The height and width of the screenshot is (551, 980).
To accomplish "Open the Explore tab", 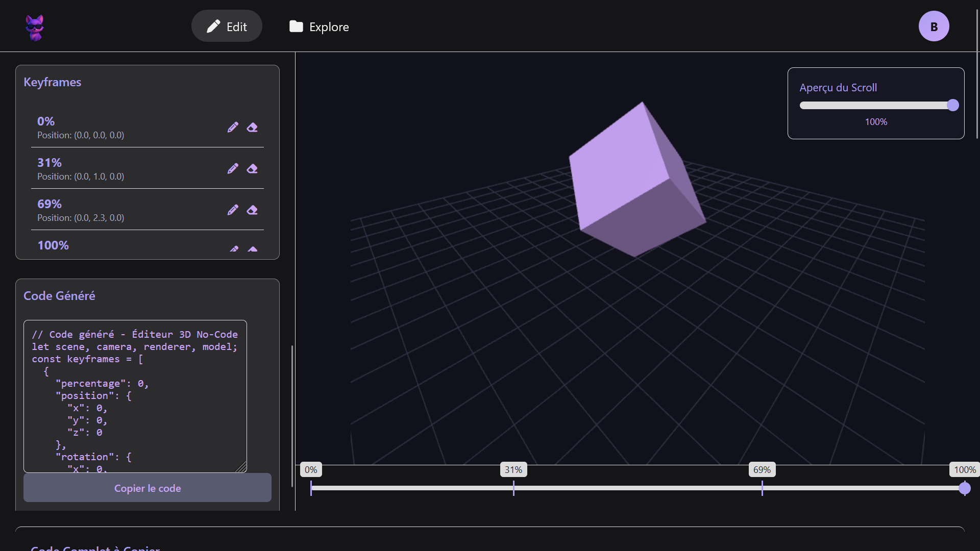I will (319, 27).
